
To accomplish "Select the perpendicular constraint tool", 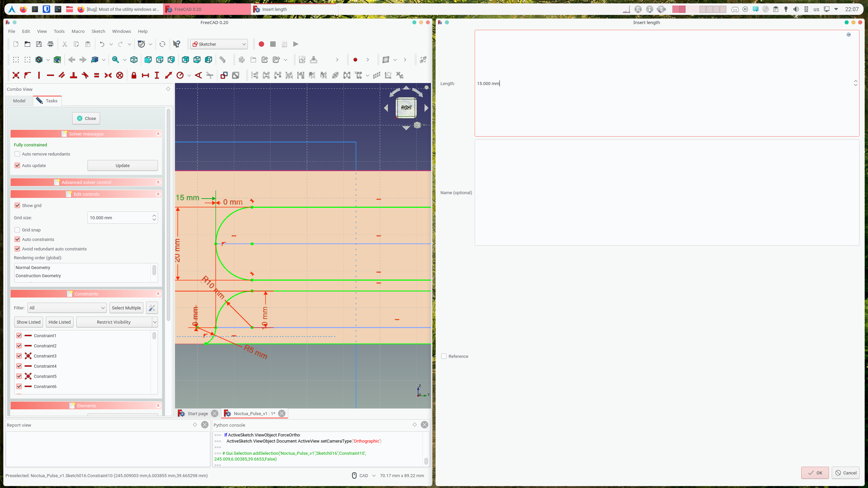I will pos(74,75).
